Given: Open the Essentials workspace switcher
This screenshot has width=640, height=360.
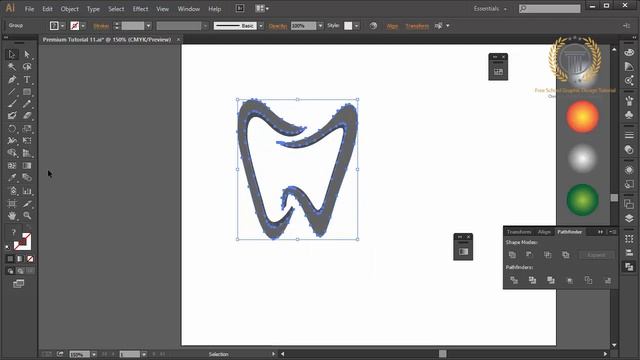Looking at the screenshot, I should click(x=490, y=9).
